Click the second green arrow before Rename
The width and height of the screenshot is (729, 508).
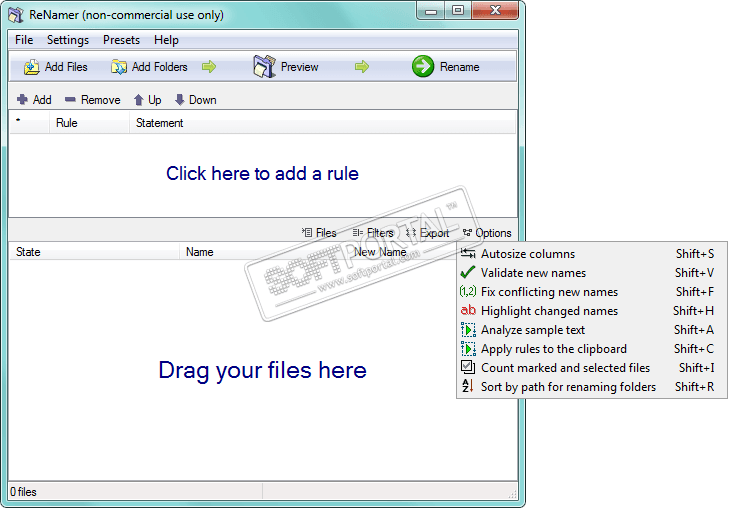tap(362, 66)
